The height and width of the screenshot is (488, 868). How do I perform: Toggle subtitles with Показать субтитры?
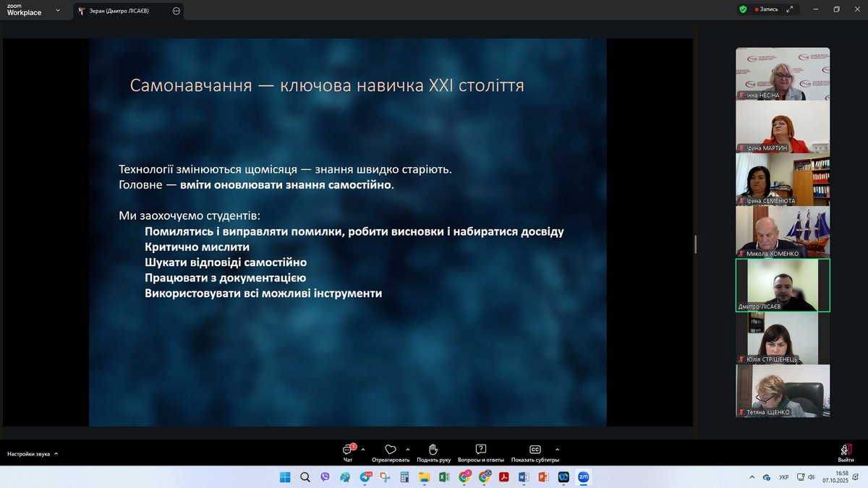point(535,451)
